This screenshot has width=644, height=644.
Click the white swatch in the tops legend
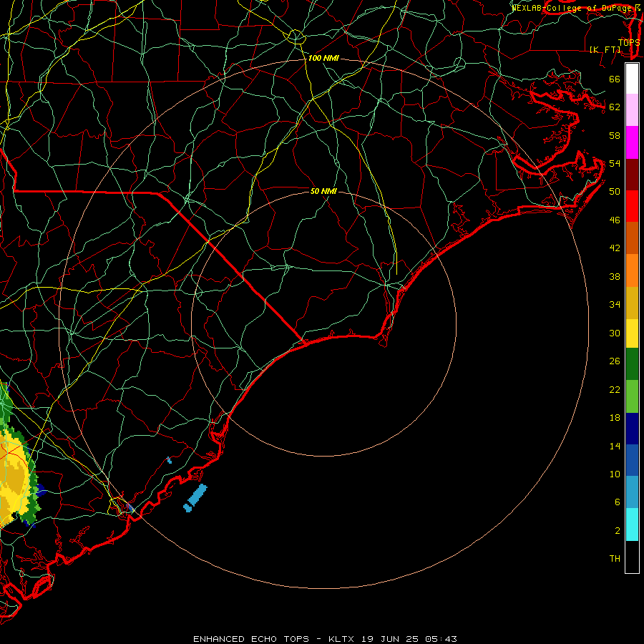click(632, 79)
